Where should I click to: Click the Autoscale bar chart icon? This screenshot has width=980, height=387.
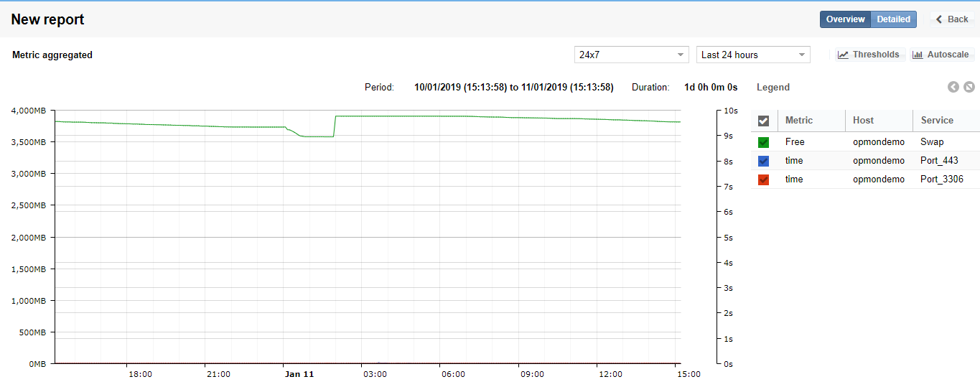pyautogui.click(x=918, y=55)
